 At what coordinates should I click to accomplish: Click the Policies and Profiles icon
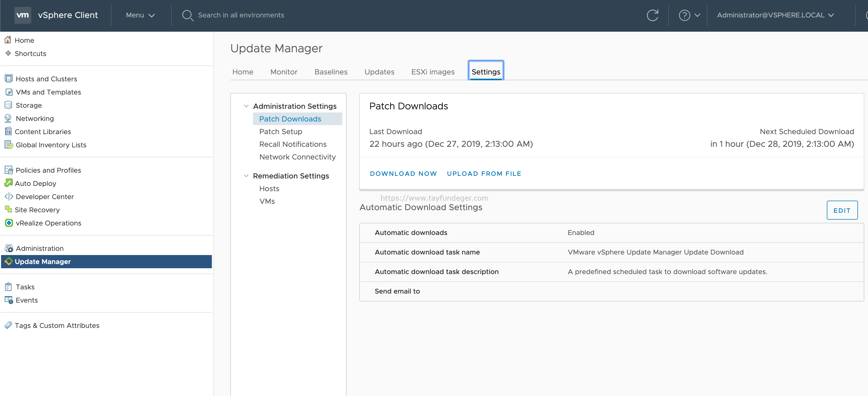click(x=8, y=170)
